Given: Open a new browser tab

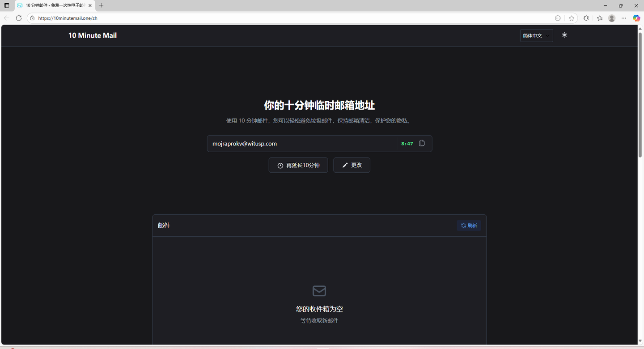Looking at the screenshot, I should [101, 5].
